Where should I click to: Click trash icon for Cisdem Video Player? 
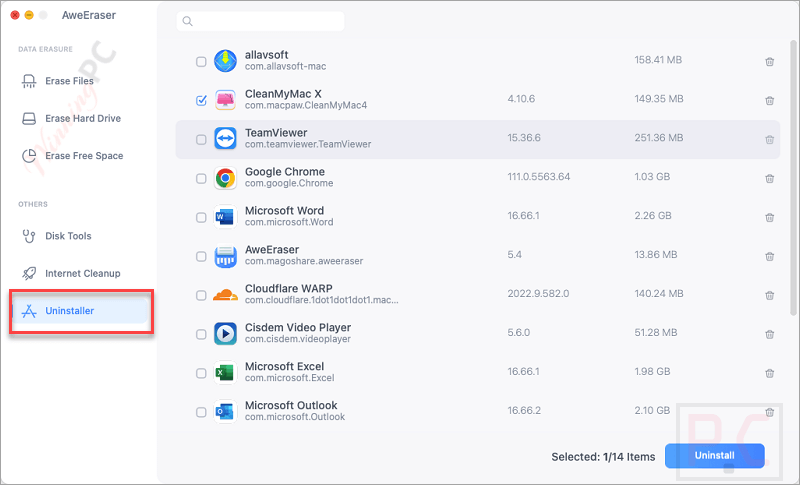pos(769,334)
